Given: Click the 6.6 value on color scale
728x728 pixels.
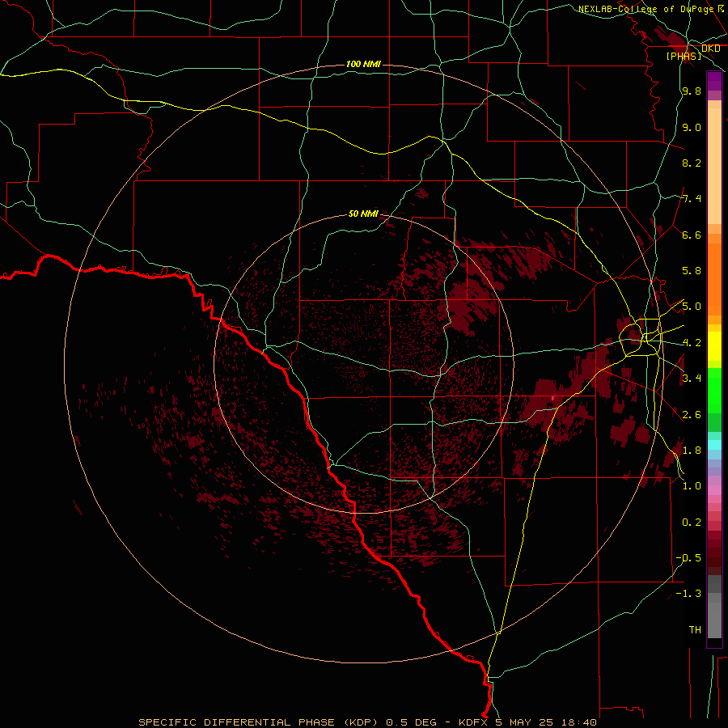Looking at the screenshot, I should click(692, 235).
